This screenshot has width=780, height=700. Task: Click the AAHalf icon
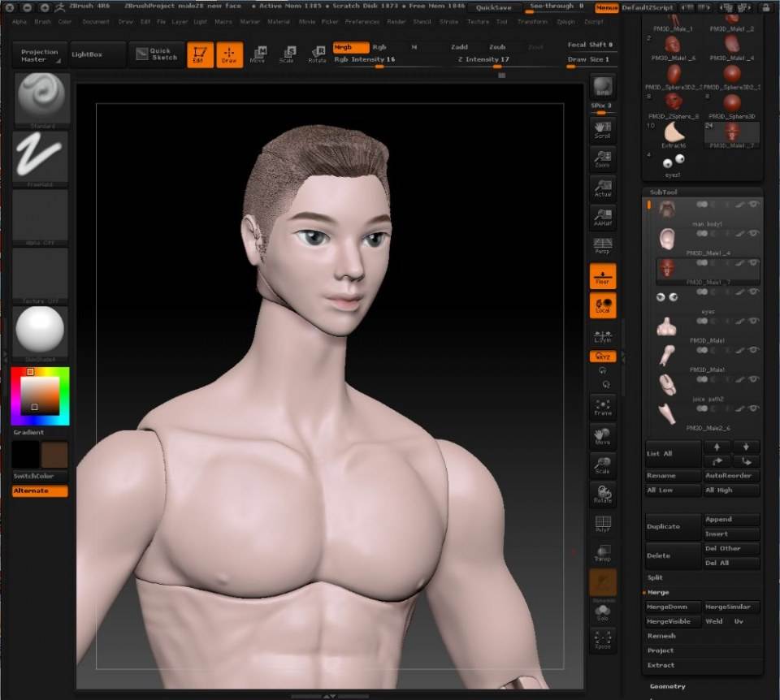(x=602, y=218)
